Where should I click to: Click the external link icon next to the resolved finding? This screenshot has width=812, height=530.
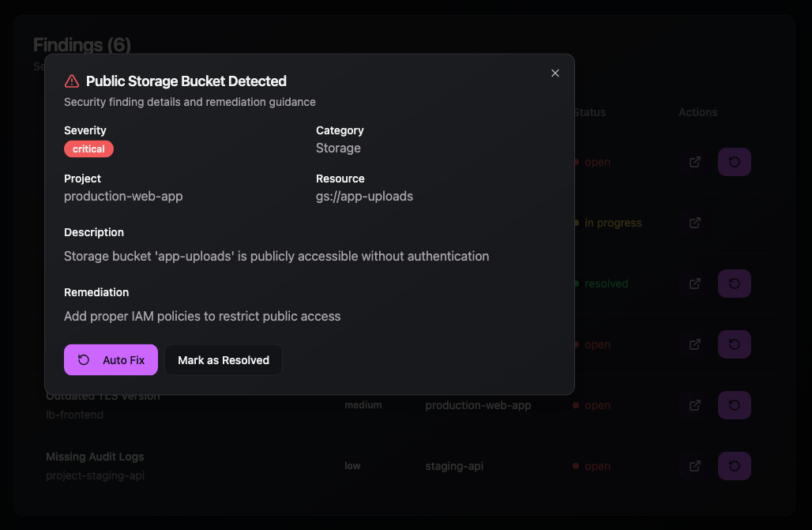694,284
